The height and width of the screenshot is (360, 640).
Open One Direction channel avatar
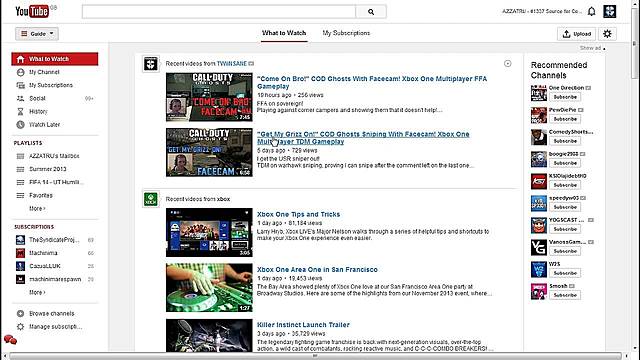tap(539, 93)
